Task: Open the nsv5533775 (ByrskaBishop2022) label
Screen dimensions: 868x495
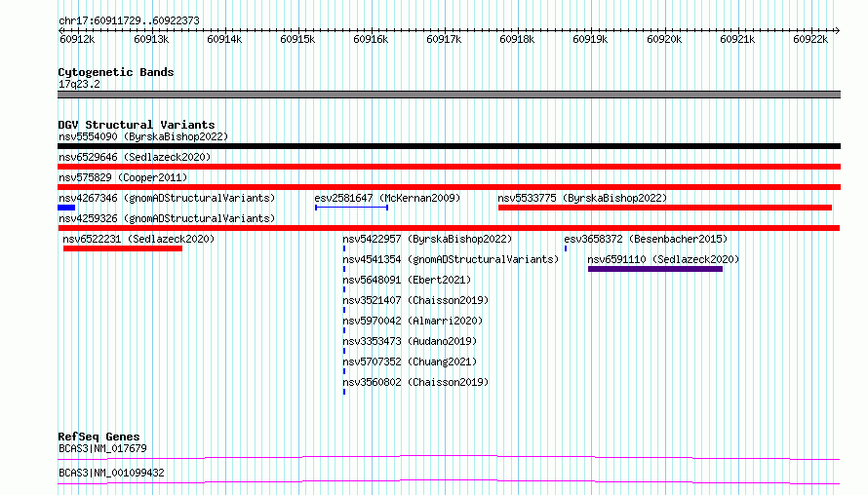Action: tap(582, 198)
